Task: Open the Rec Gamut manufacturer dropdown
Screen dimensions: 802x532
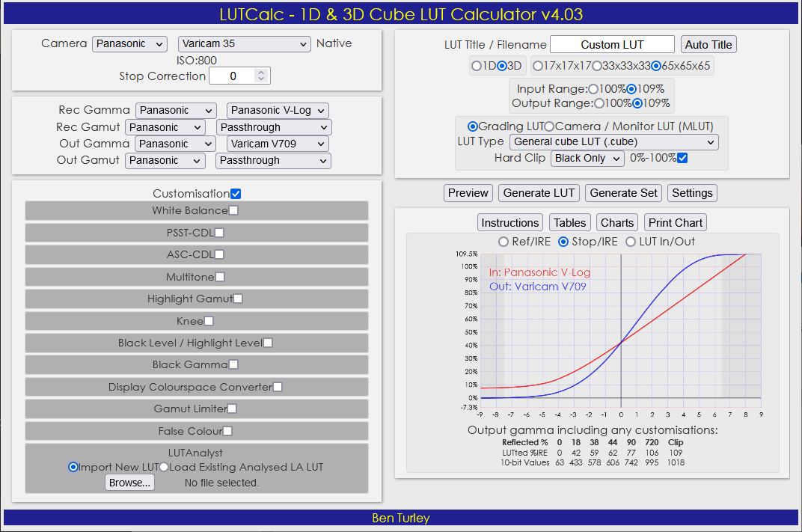Action: tap(165, 127)
